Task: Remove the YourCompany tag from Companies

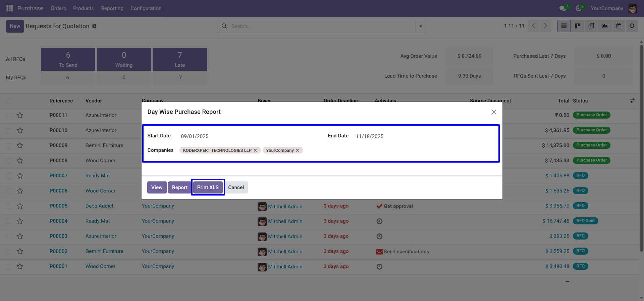Action: (x=298, y=150)
